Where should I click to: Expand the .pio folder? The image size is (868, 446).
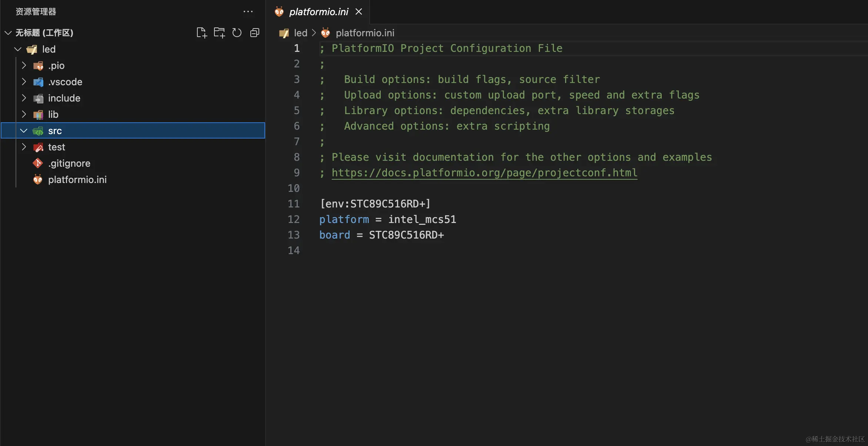click(x=24, y=66)
